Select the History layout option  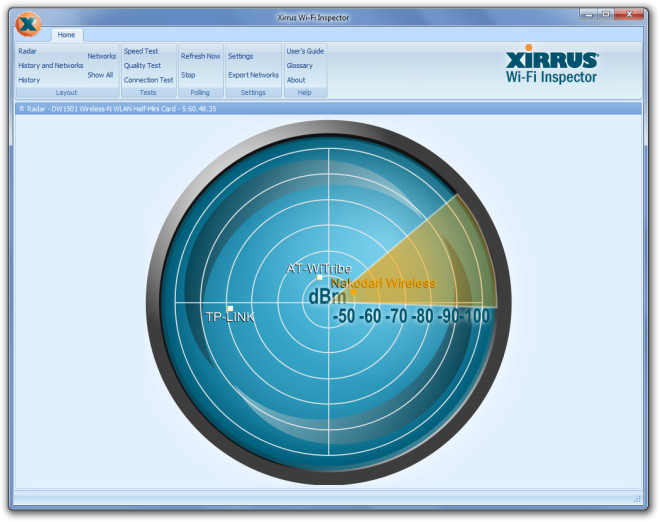click(29, 80)
